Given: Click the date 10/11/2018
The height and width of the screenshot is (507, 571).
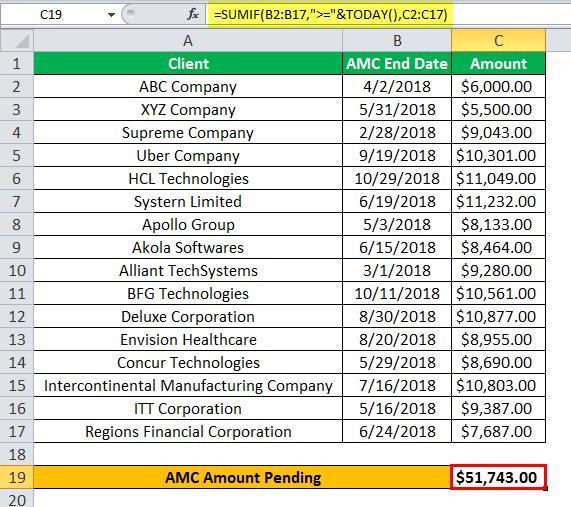Looking at the screenshot, I should coord(397,294).
